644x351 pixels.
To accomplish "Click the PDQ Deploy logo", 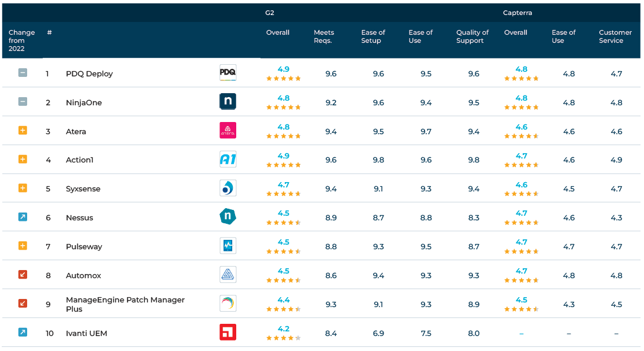I will tap(228, 73).
